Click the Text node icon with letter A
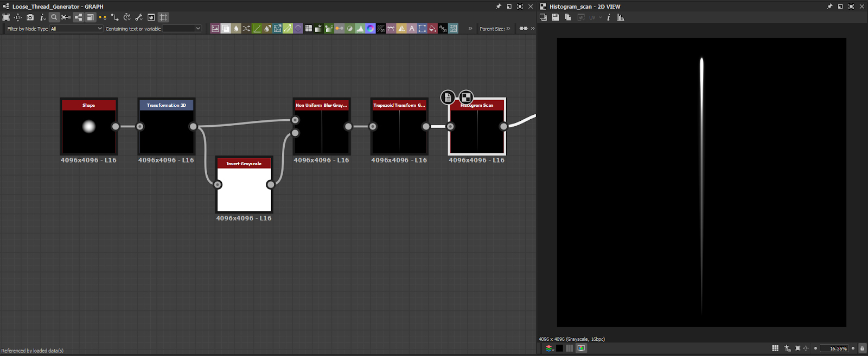Image resolution: width=868 pixels, height=356 pixels. pos(412,29)
